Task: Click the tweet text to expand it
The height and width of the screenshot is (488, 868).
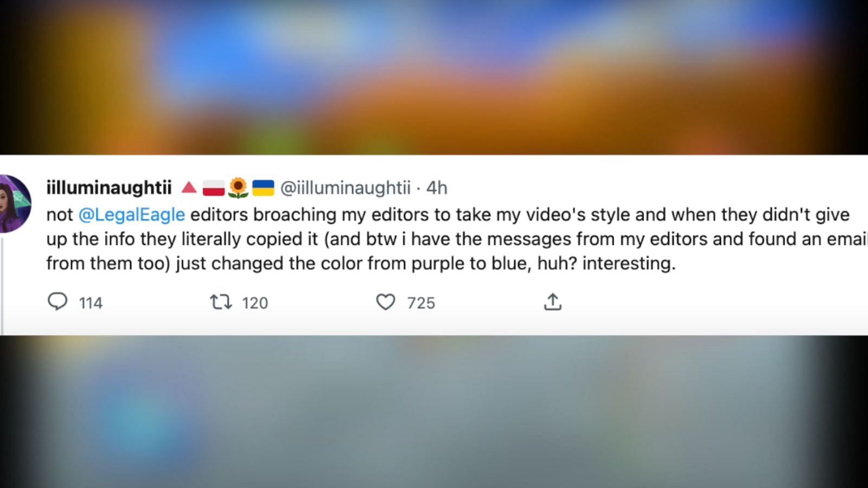Action: (x=456, y=239)
